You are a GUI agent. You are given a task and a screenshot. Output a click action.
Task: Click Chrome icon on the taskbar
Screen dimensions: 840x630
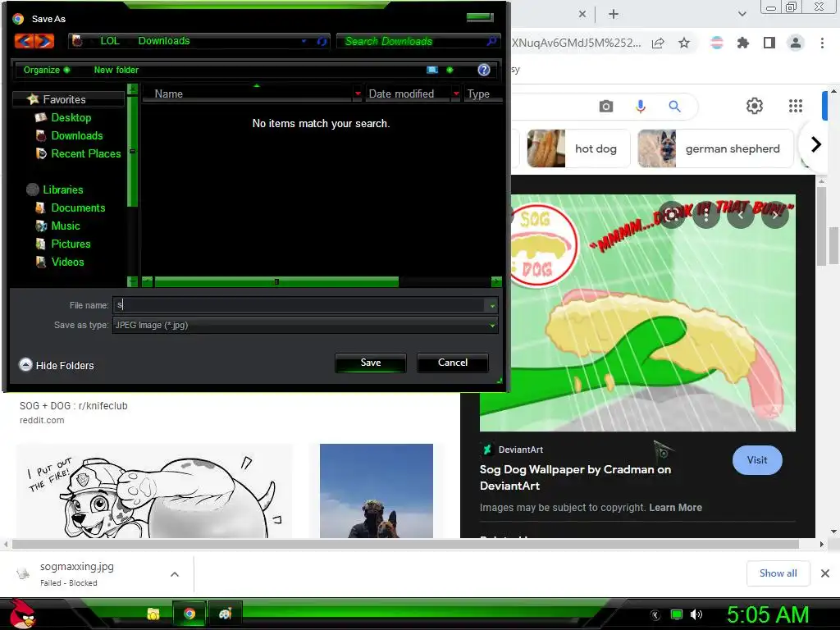click(189, 614)
